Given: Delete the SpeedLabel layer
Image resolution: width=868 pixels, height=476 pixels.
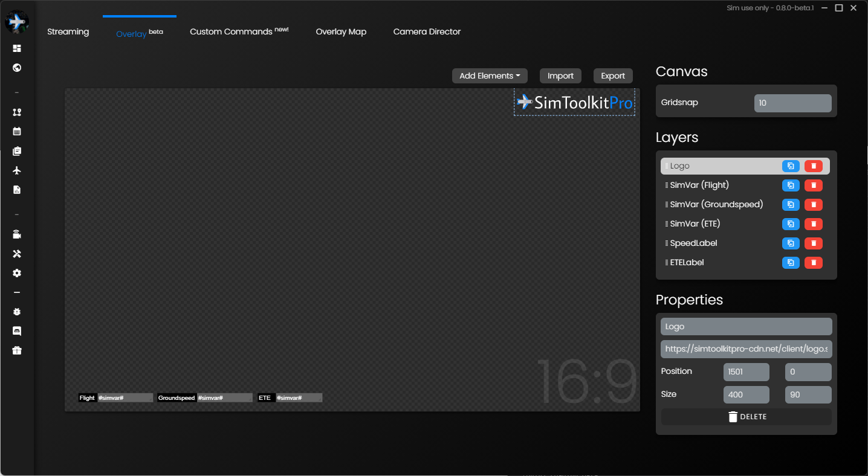Looking at the screenshot, I should (x=814, y=243).
